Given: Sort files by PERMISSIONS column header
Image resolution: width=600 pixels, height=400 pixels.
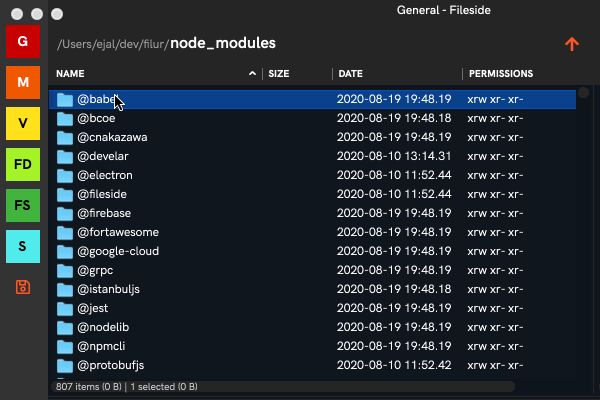Looking at the screenshot, I should tap(501, 73).
